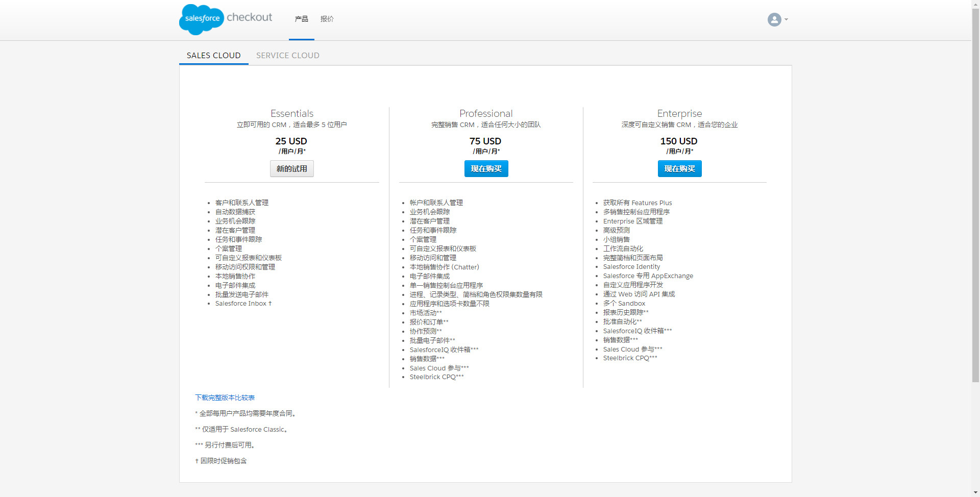Click 应用程序和选项卡数量不限 feature item

450,304
